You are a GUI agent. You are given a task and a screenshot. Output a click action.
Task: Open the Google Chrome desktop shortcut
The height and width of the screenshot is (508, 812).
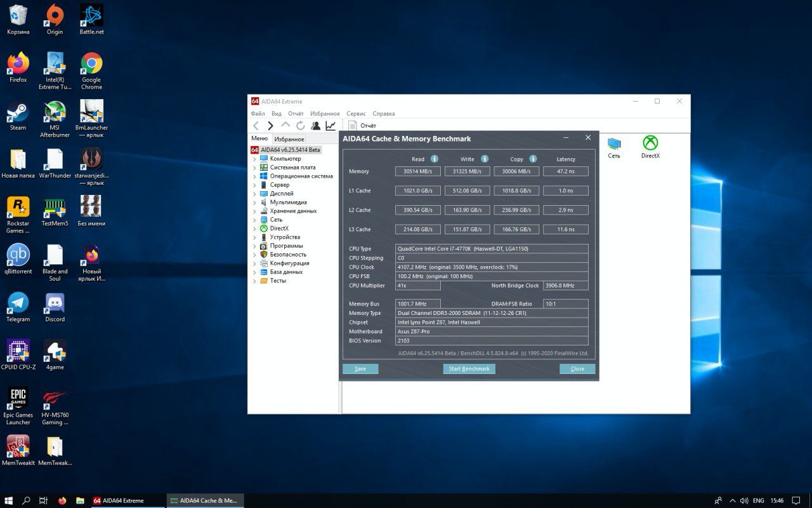91,70
